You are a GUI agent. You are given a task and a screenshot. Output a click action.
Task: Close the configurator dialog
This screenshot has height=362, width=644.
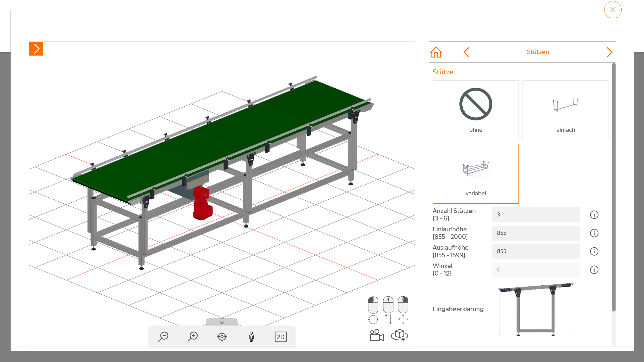tap(613, 10)
